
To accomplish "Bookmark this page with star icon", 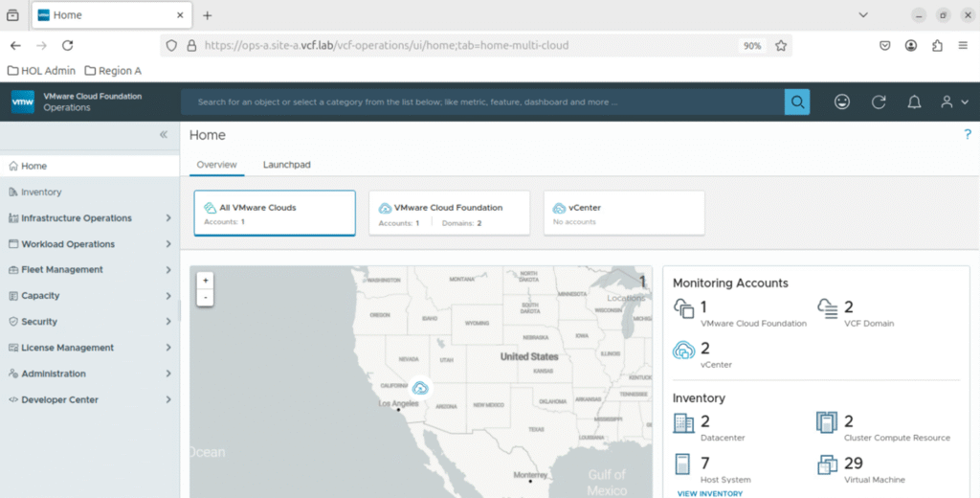I will (781, 45).
